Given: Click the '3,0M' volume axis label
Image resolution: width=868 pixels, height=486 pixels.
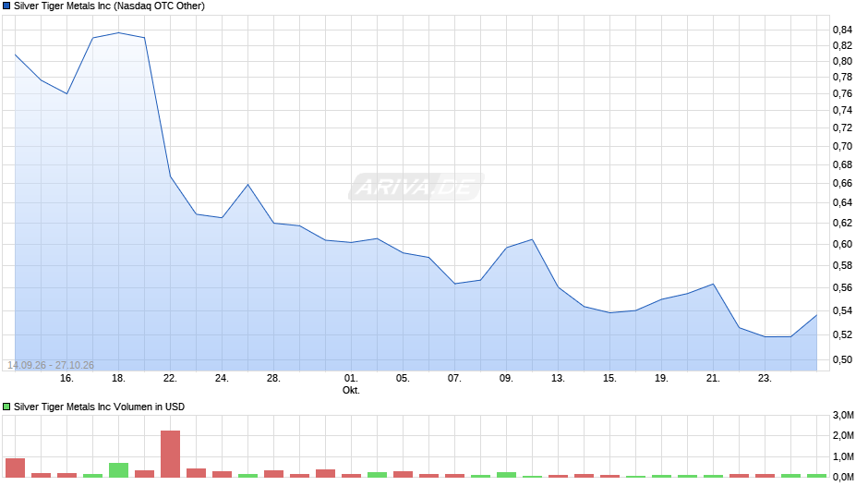Looking at the screenshot, I should pyautogui.click(x=843, y=415).
